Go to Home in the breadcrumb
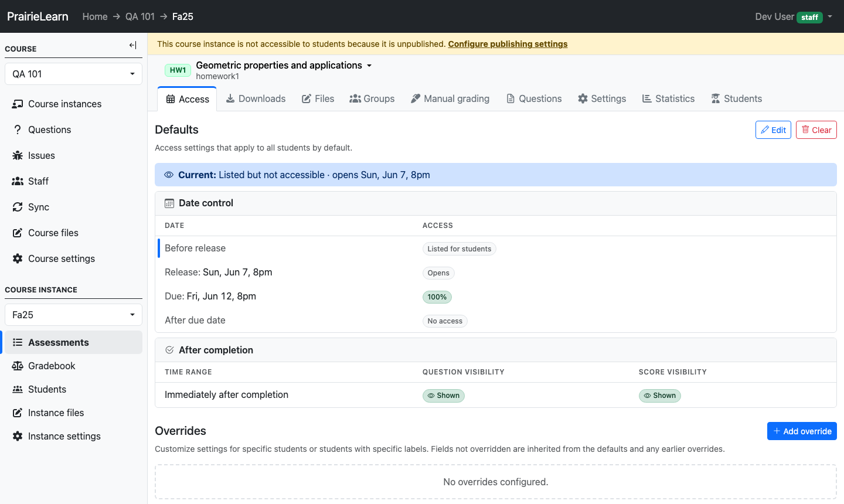The height and width of the screenshot is (504, 844). (95, 16)
